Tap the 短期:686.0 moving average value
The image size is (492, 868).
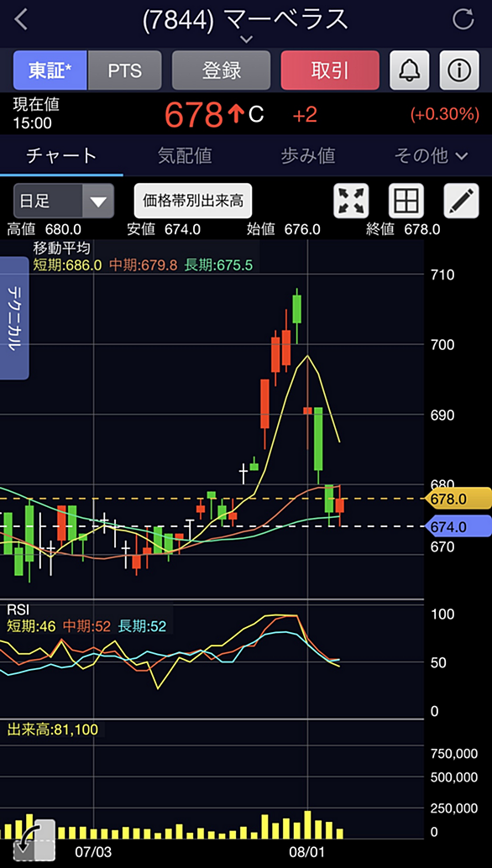[67, 265]
